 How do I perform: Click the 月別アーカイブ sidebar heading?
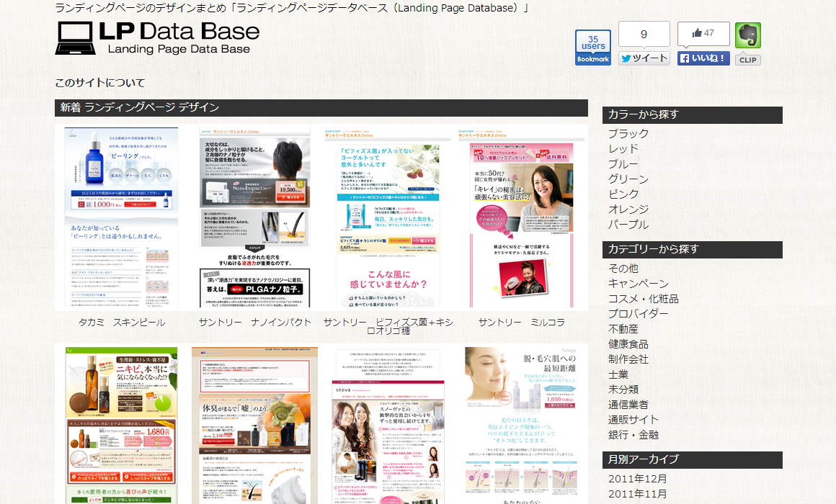[692, 459]
